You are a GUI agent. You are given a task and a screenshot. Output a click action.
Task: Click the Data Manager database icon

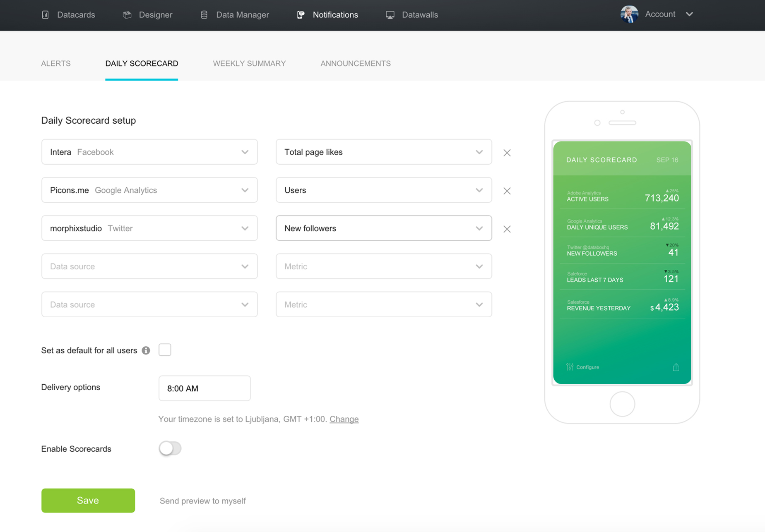tap(203, 14)
